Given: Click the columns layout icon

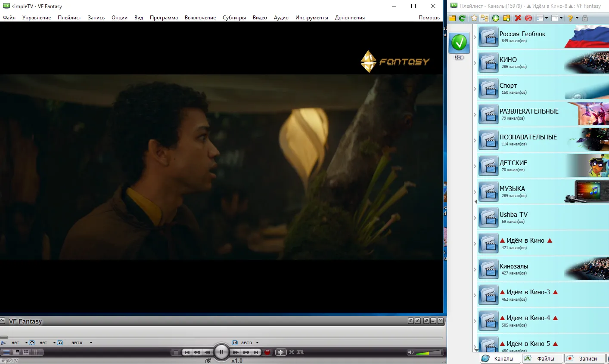Looking at the screenshot, I should click(x=555, y=18).
